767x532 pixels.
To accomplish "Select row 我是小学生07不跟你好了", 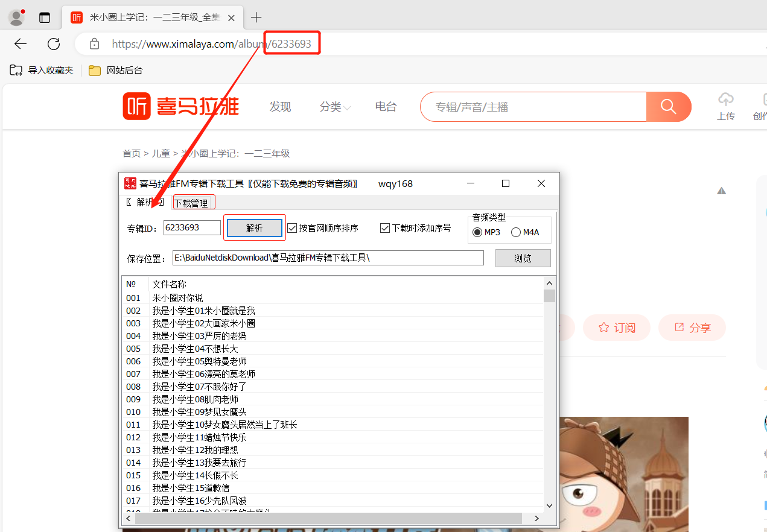I will click(x=333, y=387).
